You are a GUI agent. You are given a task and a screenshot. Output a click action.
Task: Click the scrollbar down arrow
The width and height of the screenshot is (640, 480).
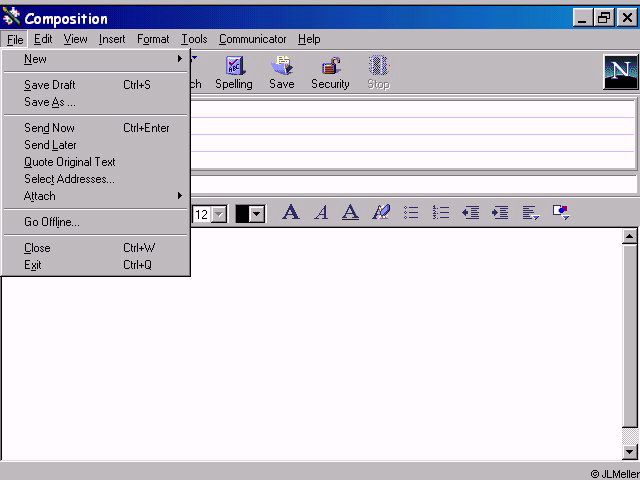click(x=630, y=451)
